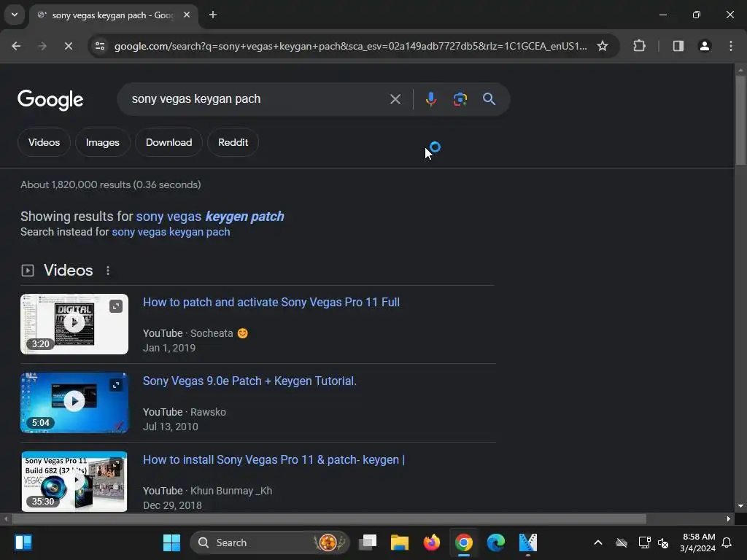
Task: Start voice search with the microphone
Action: [x=430, y=99]
